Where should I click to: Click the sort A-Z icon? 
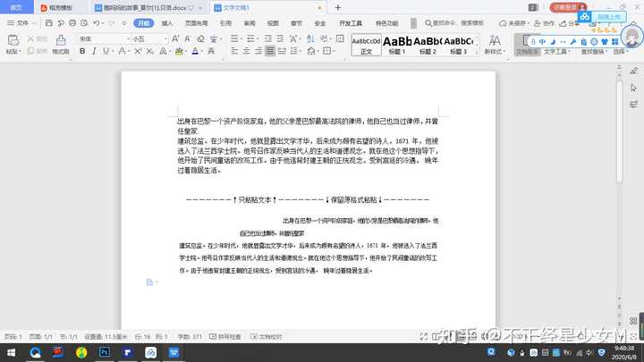310,38
